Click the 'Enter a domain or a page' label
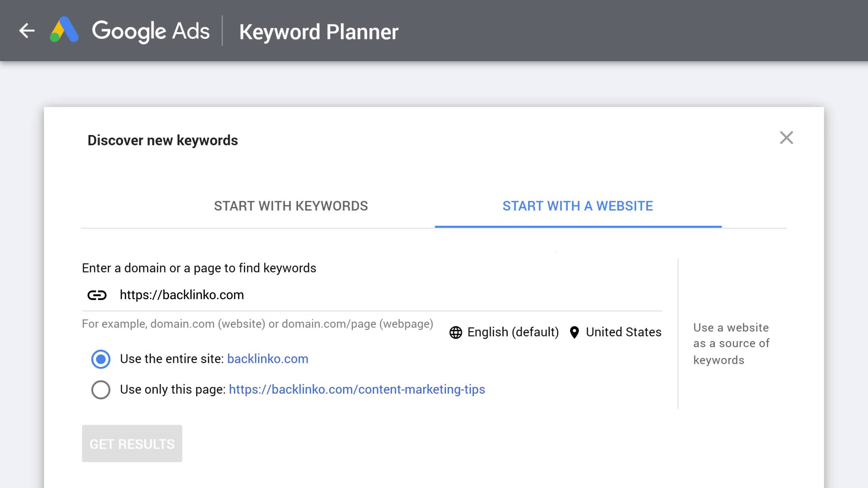The image size is (868, 488). [x=199, y=268]
